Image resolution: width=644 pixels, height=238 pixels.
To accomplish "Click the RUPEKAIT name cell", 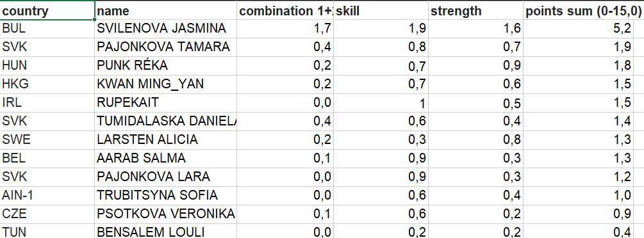I will click(x=165, y=102).
